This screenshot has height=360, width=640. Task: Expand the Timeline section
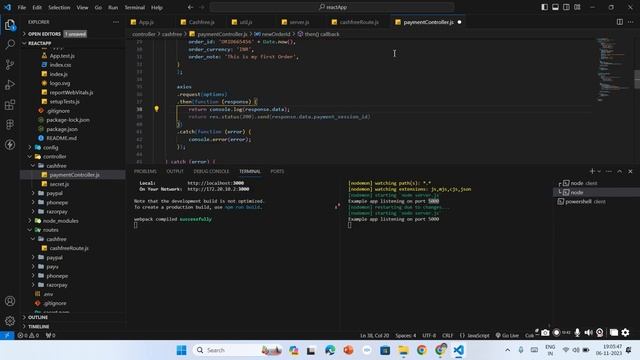coord(73,327)
